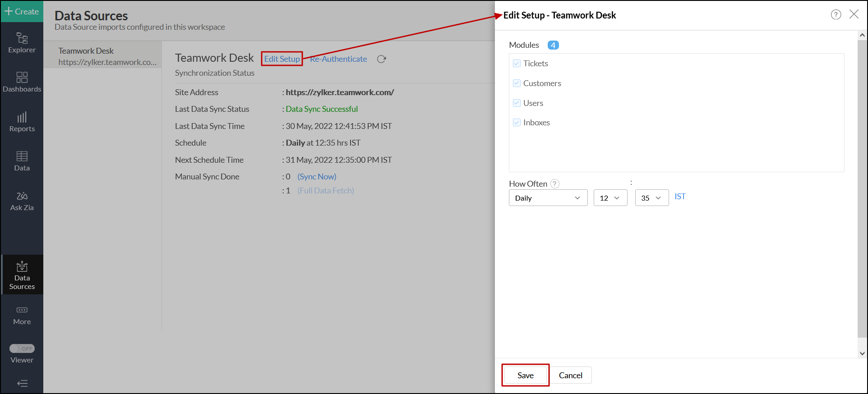Open help icon in Edit Setup
The width and height of the screenshot is (868, 394).
click(x=836, y=15)
